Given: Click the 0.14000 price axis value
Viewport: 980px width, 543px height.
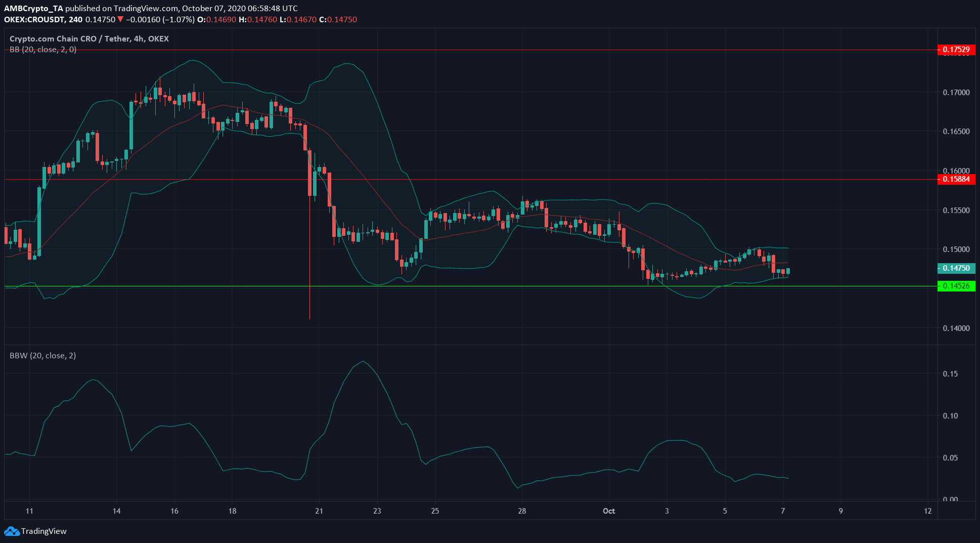Looking at the screenshot, I should tap(956, 328).
